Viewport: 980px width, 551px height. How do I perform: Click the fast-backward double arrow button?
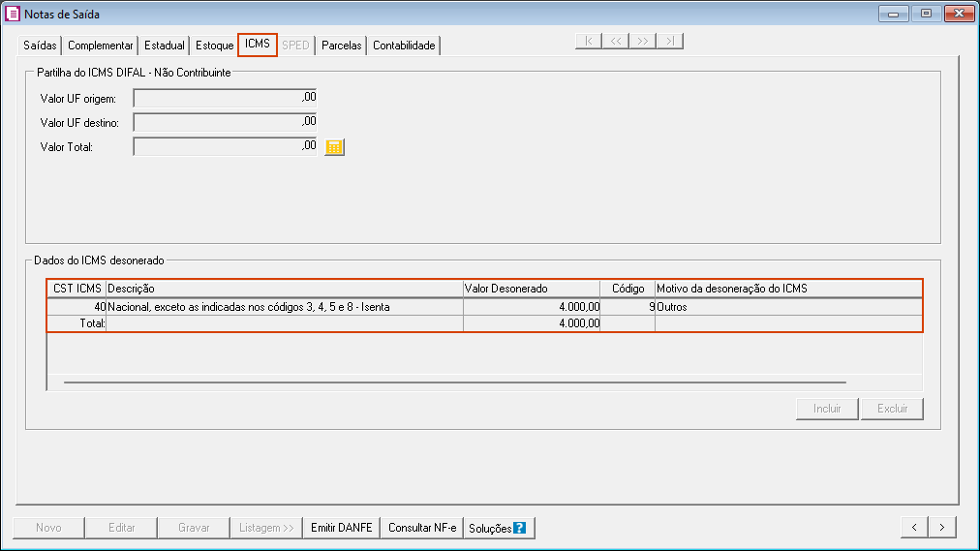click(615, 41)
